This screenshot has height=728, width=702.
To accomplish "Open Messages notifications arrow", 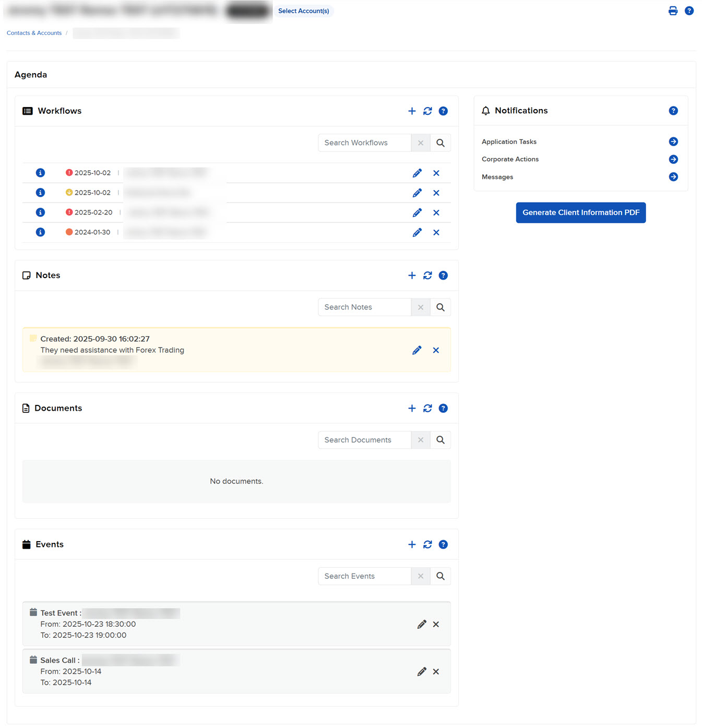I will pyautogui.click(x=673, y=177).
